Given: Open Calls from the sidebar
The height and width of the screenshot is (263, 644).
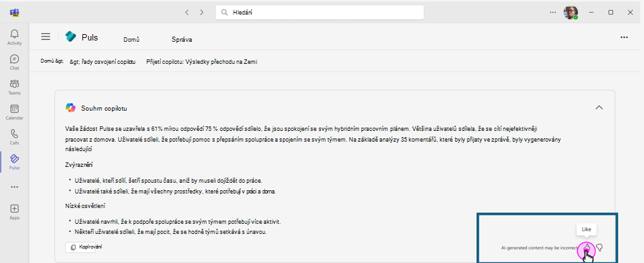Looking at the screenshot, I should coord(14,137).
